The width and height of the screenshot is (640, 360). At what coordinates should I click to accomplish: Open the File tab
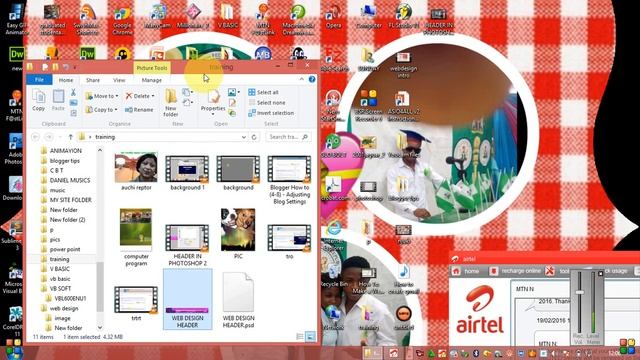[39, 80]
